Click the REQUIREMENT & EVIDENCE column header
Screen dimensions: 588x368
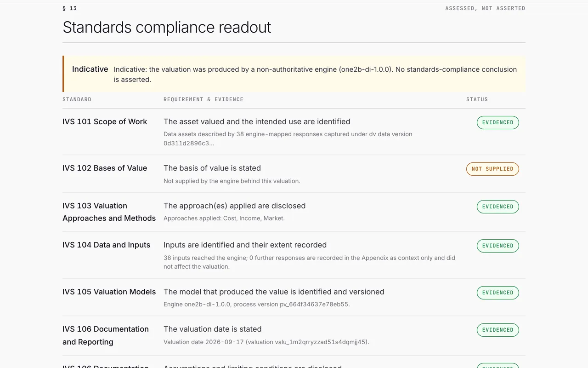[x=204, y=99]
